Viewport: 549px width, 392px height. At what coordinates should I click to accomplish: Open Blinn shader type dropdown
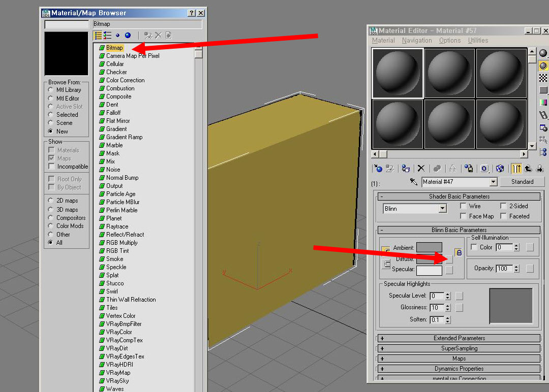click(x=443, y=208)
